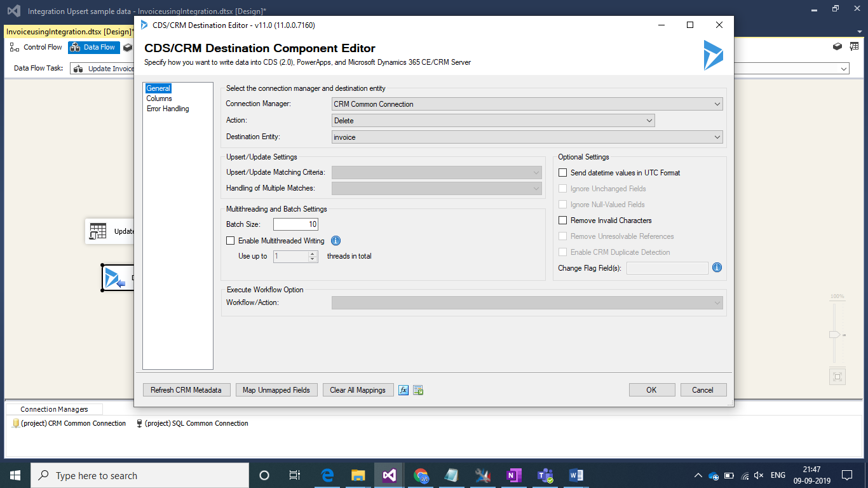The height and width of the screenshot is (488, 868).
Task: Click the green sheet icon beside fx
Action: click(418, 390)
